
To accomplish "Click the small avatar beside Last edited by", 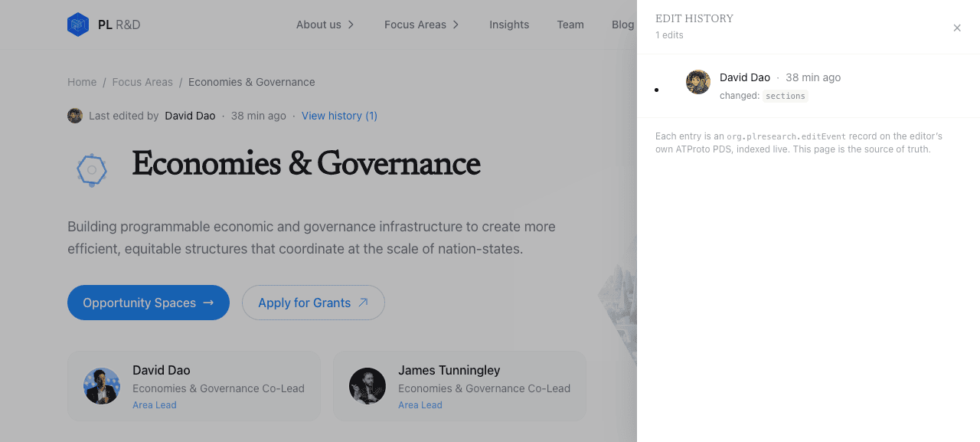I will pyautogui.click(x=75, y=116).
